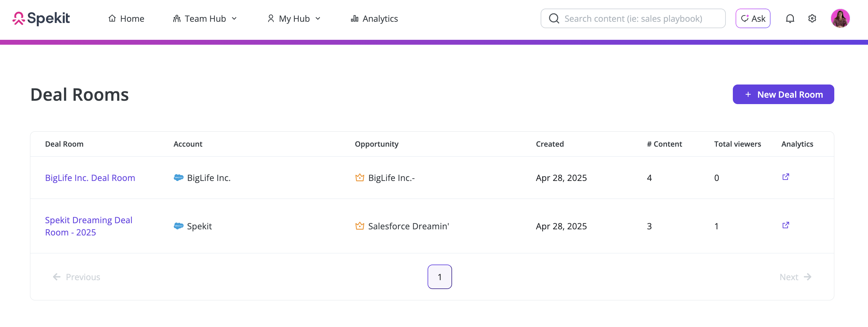Focus the Search content field
Viewport: 868px width, 327px height.
(x=633, y=18)
